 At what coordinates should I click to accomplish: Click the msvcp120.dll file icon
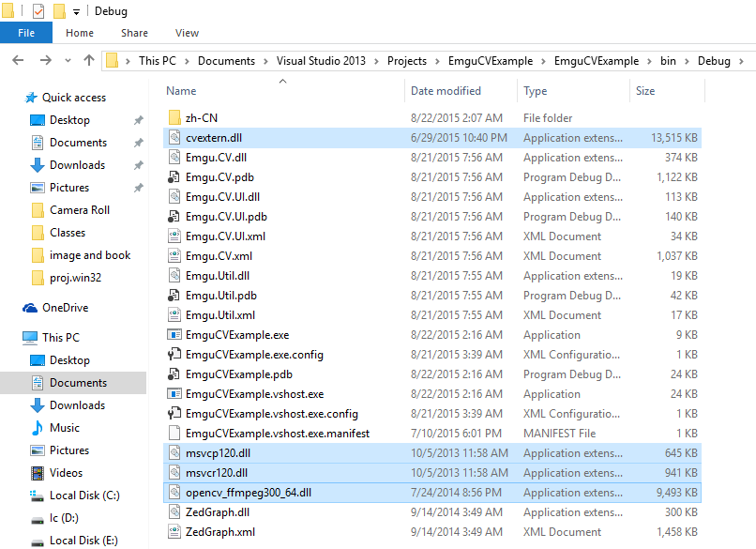(x=174, y=453)
